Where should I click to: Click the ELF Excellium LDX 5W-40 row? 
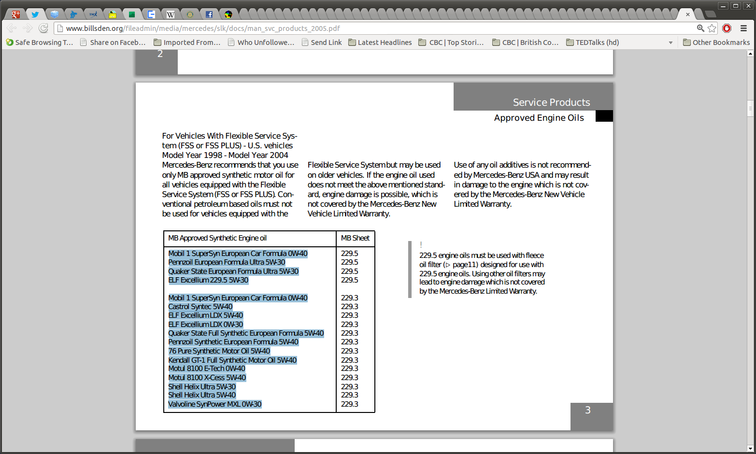205,315
